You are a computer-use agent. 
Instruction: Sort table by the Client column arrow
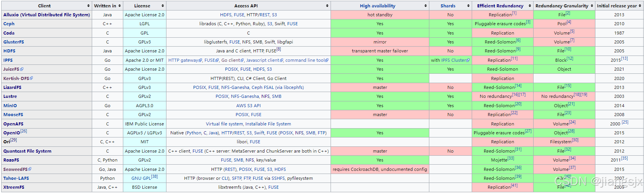89,6
